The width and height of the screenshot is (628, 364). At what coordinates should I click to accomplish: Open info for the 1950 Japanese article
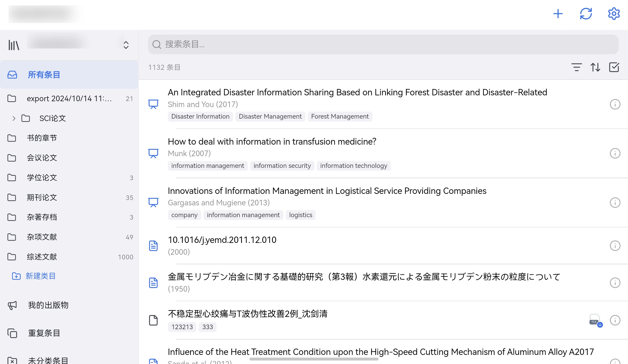click(615, 283)
